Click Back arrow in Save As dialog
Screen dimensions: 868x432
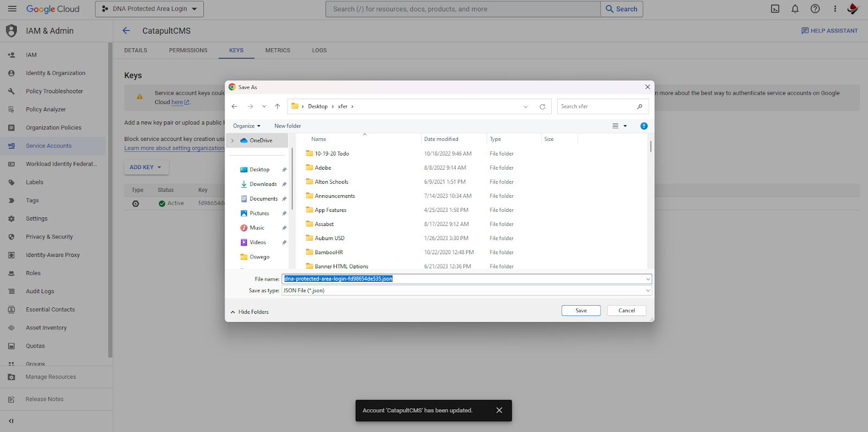point(234,106)
